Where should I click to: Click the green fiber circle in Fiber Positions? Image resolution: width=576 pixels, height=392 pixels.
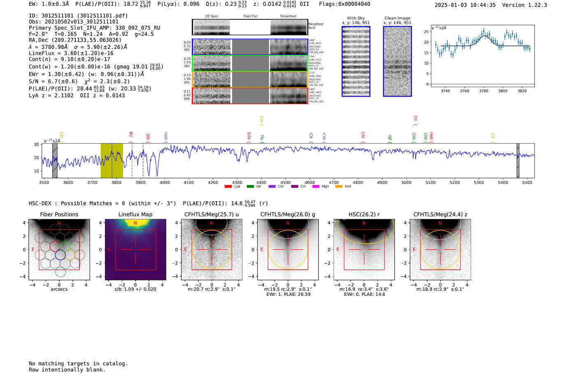pyautogui.click(x=65, y=246)
